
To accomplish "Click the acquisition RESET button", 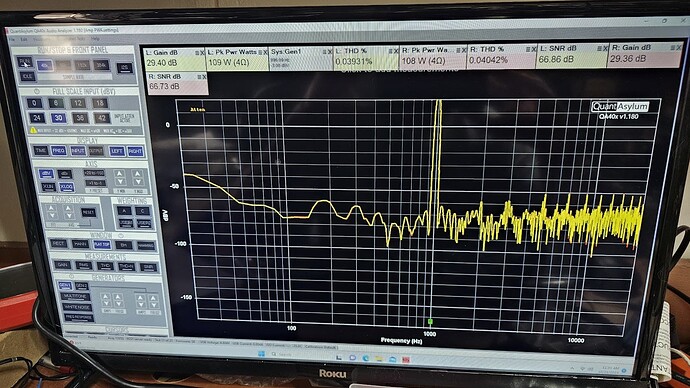I will click(x=88, y=212).
